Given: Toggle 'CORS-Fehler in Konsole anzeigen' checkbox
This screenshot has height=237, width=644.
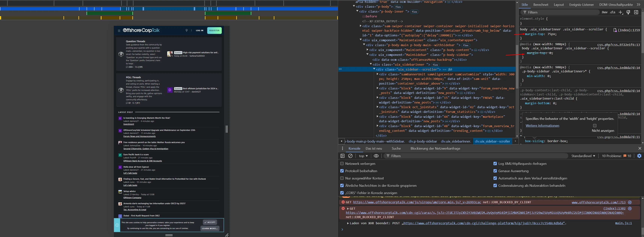Looking at the screenshot, I should pyautogui.click(x=342, y=193).
